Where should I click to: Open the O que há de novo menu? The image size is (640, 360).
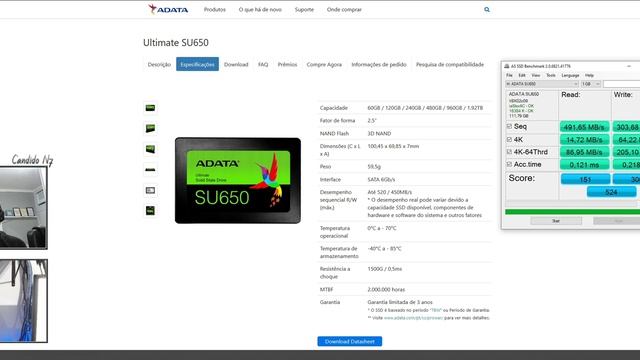260,9
